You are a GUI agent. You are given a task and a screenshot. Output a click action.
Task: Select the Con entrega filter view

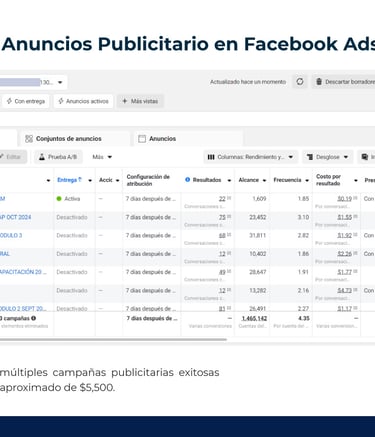pyautogui.click(x=26, y=101)
